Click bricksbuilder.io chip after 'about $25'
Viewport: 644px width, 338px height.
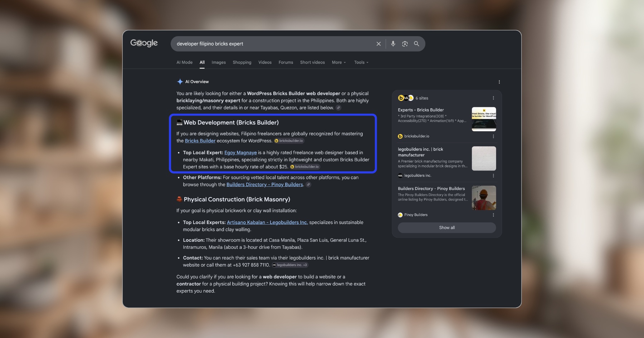(x=304, y=167)
